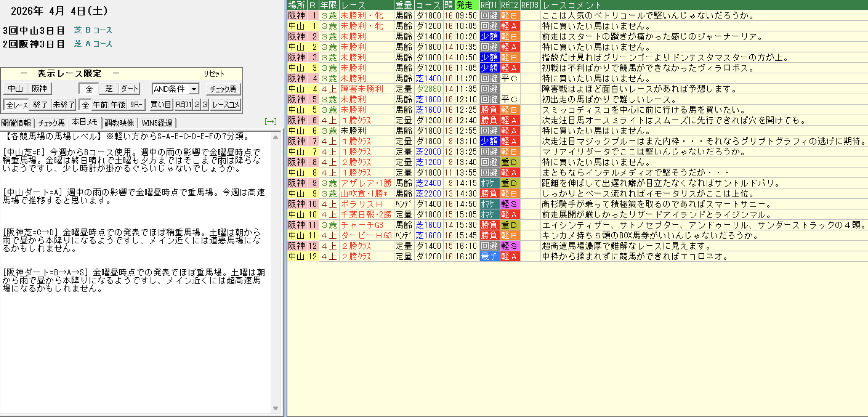Switch to the 開催情報 tab
This screenshot has height=417, width=868.
16,123
